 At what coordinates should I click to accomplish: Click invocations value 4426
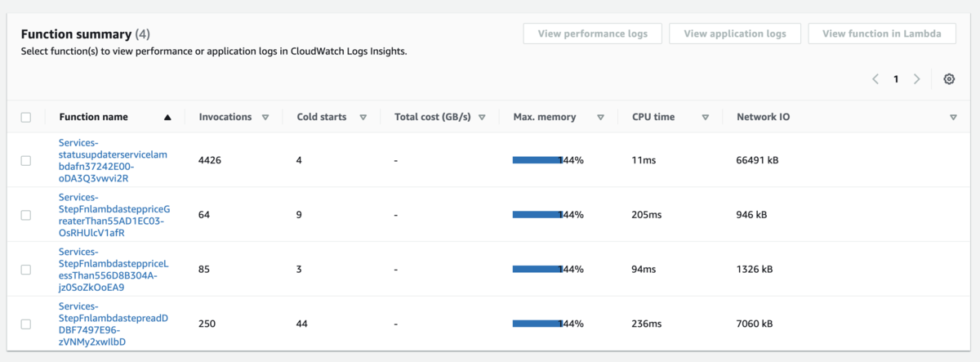pos(210,160)
